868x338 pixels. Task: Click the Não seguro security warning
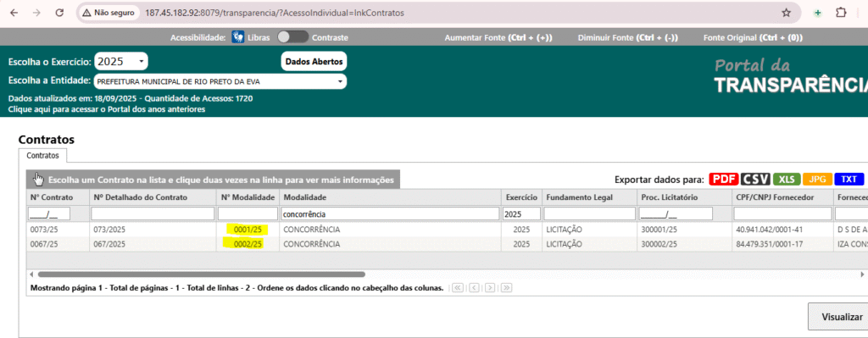point(108,13)
